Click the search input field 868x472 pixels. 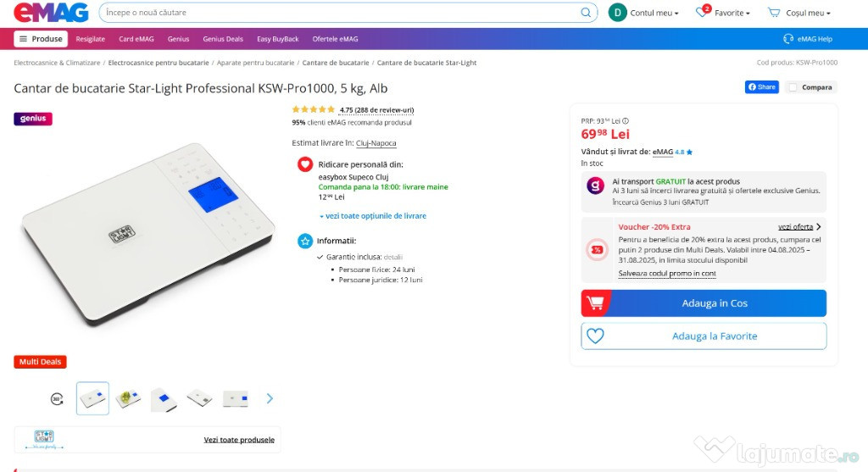339,13
